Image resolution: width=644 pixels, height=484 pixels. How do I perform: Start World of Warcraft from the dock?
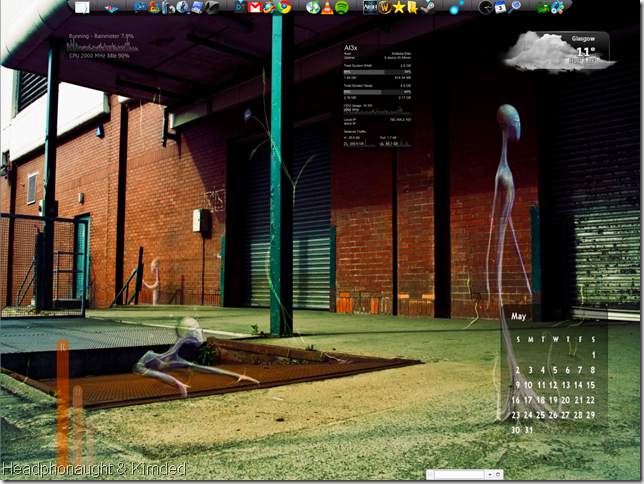tap(384, 7)
